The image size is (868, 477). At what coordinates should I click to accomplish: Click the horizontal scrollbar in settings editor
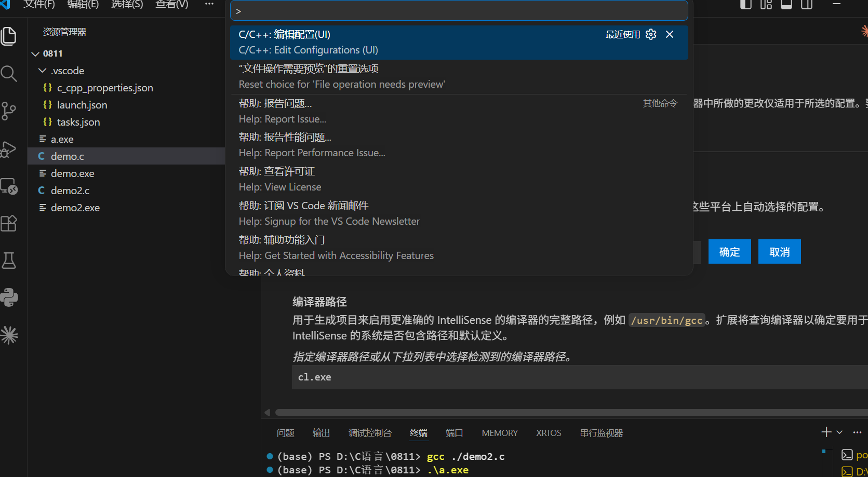571,413
